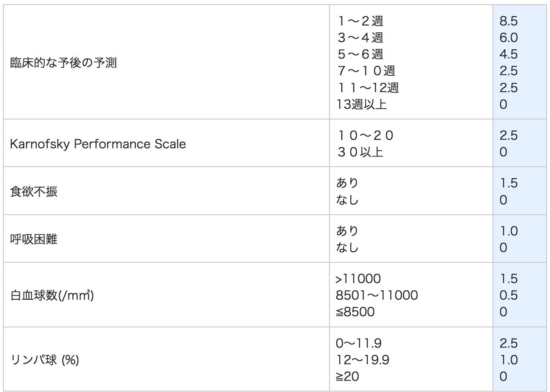Click the 臨床的な予後の予測 row label

63,63
